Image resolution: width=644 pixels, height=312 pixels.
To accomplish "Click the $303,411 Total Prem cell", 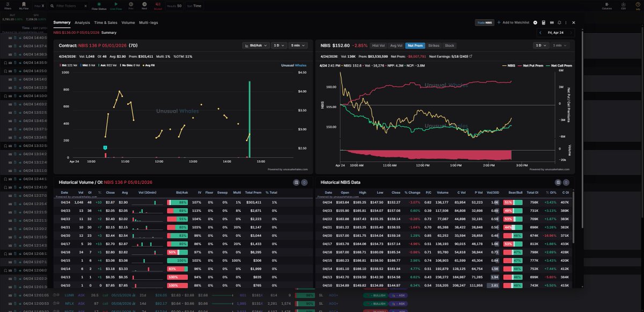I will pyautogui.click(x=253, y=202).
